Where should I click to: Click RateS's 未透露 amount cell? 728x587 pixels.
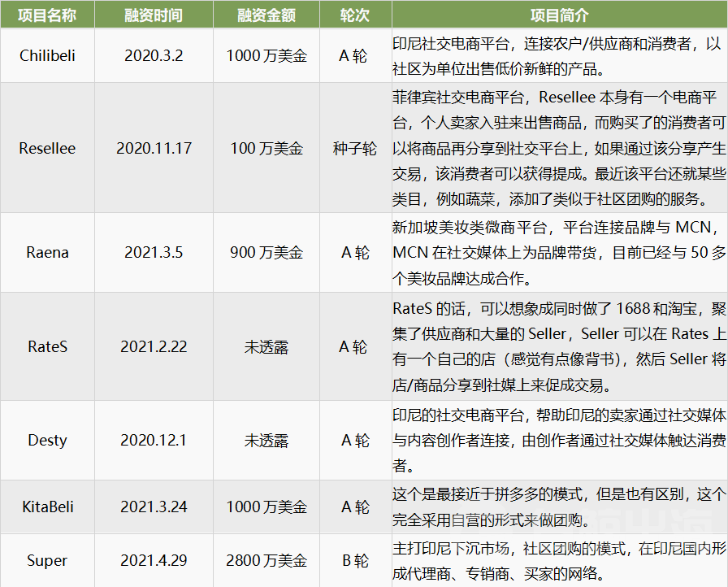tap(266, 346)
